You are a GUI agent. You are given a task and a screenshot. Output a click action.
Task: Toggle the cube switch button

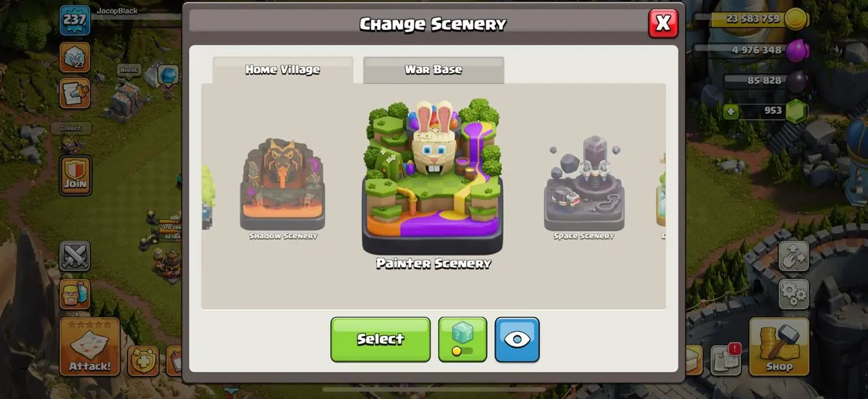[x=462, y=339]
